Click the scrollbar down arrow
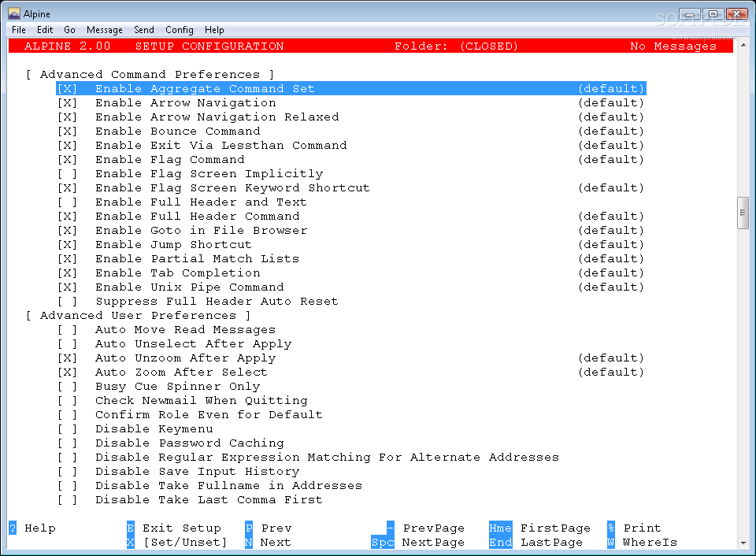756x556 pixels. click(743, 543)
